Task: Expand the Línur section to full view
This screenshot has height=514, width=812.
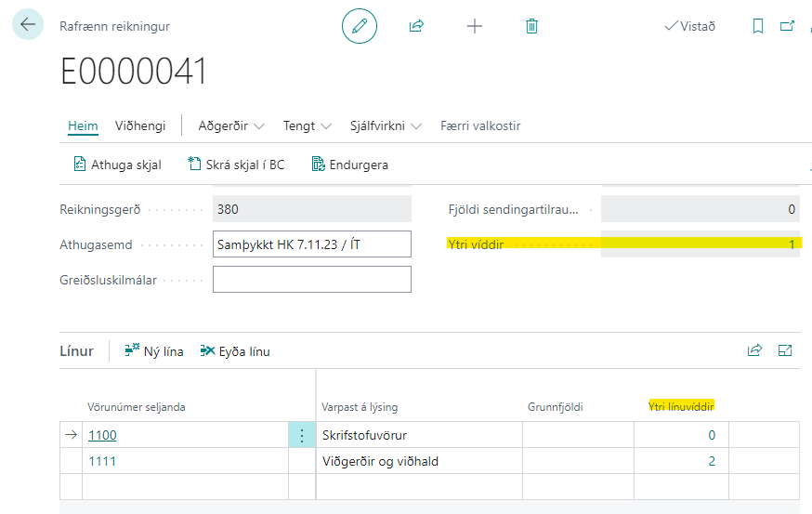Action: (785, 350)
